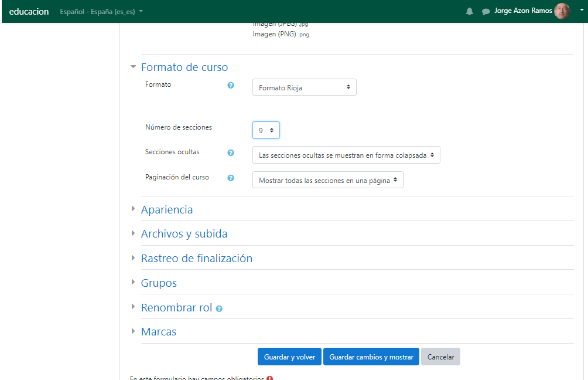Click the Cancelar button

pyautogui.click(x=440, y=357)
